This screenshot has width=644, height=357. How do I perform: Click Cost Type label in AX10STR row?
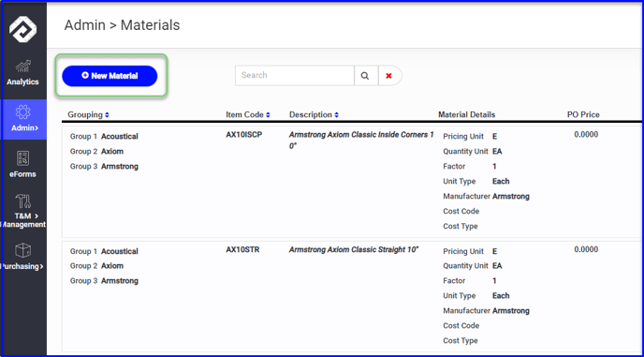[460, 340]
